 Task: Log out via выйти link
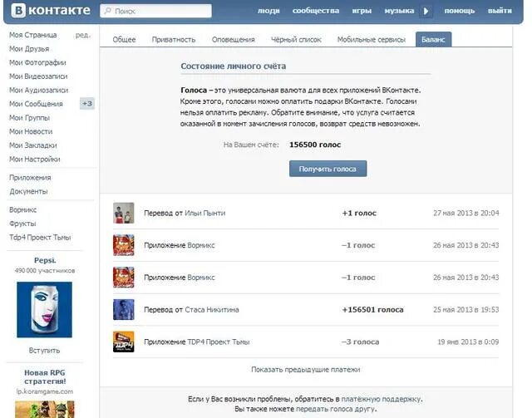(500, 11)
